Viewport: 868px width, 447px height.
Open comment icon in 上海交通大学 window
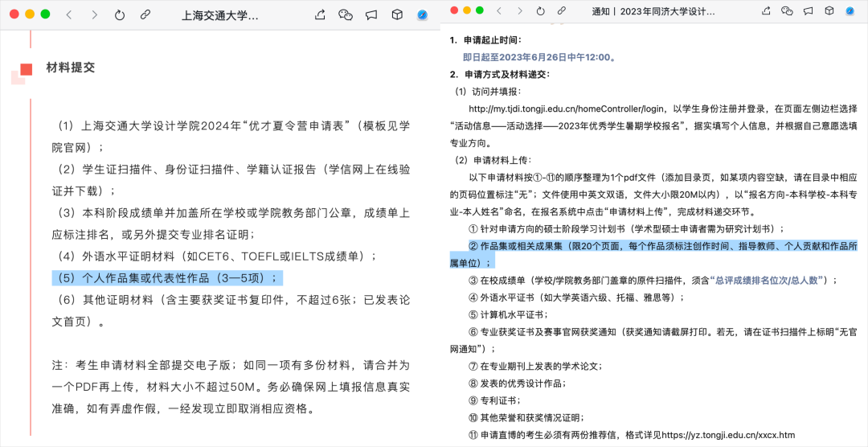tap(371, 15)
